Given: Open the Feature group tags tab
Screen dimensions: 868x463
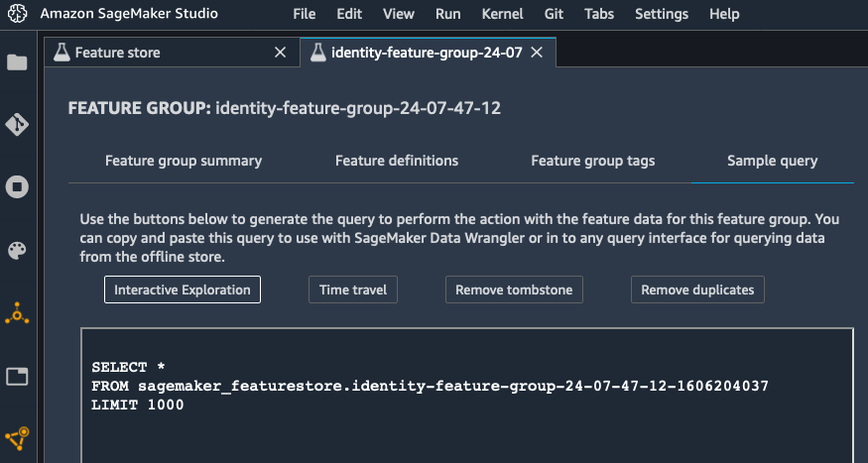Looking at the screenshot, I should pos(593,161).
